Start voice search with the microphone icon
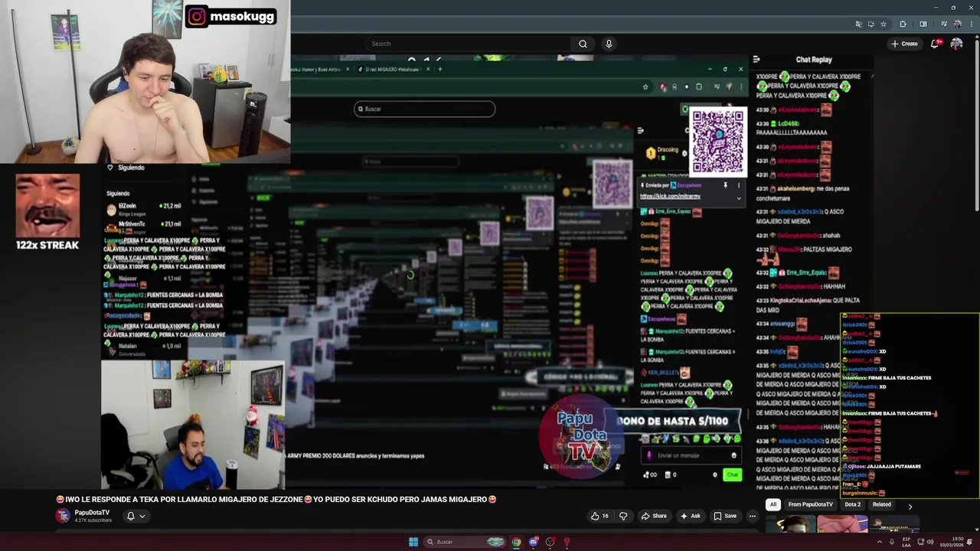The height and width of the screenshot is (551, 980). [609, 44]
